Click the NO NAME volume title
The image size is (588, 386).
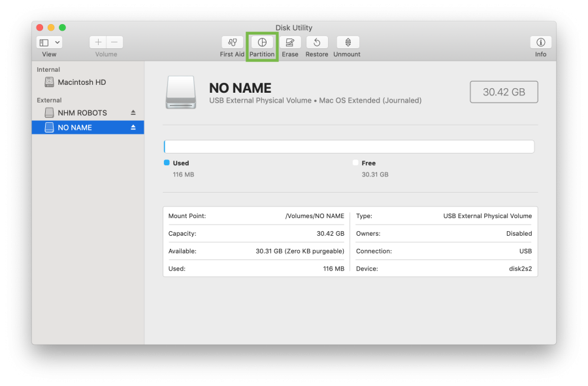tap(240, 88)
